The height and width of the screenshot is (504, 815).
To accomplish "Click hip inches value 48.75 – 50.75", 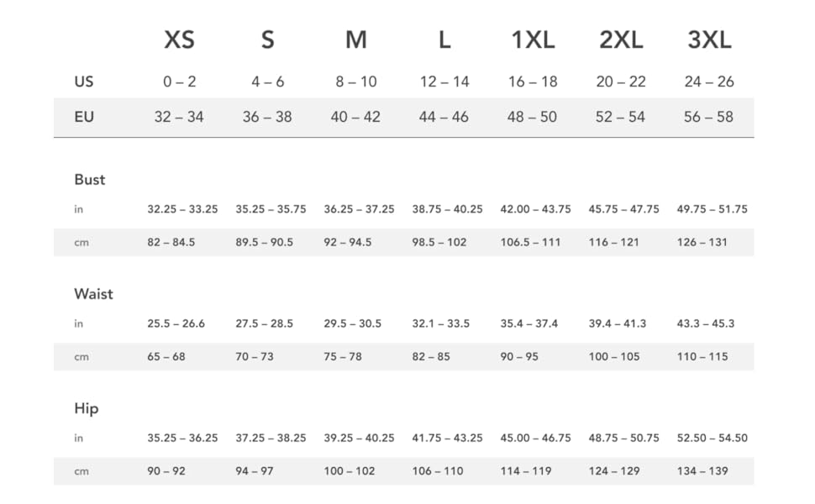I will click(623, 438).
